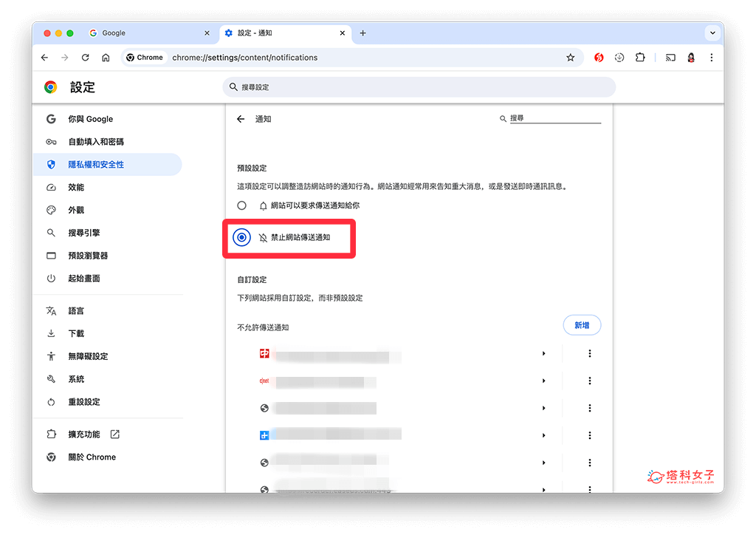Click the cnet site favicon
The image size is (756, 535).
tap(264, 381)
